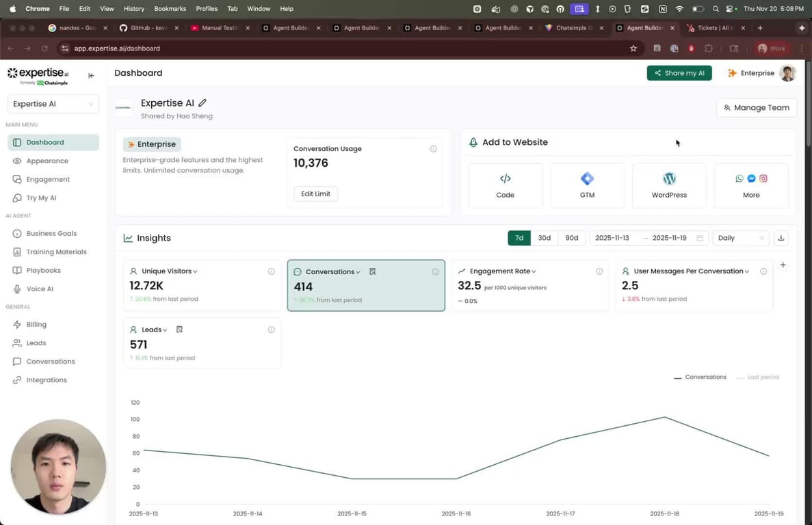Open the Conversation Usage info icon

[x=434, y=149]
